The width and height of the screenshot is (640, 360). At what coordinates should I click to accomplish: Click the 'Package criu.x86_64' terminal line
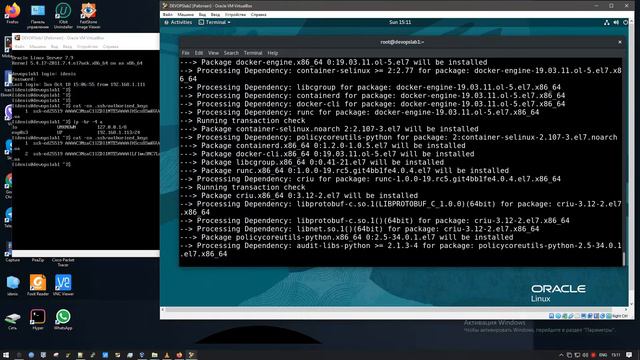tap(299, 196)
